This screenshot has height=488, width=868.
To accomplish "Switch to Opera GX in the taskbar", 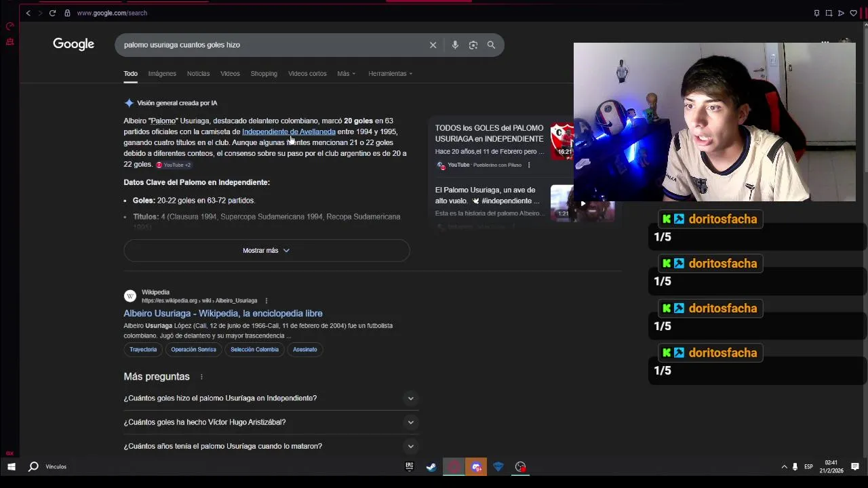I will coord(454,466).
